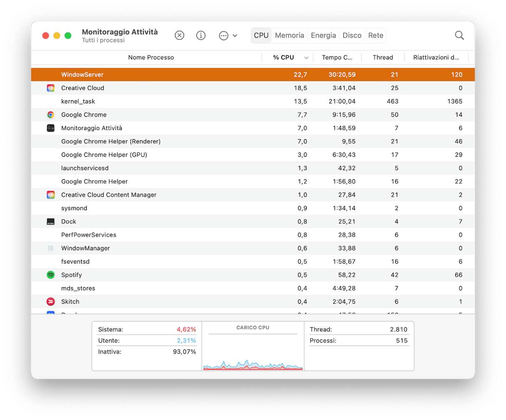
Task: Click the stop process X icon
Action: pos(179,35)
